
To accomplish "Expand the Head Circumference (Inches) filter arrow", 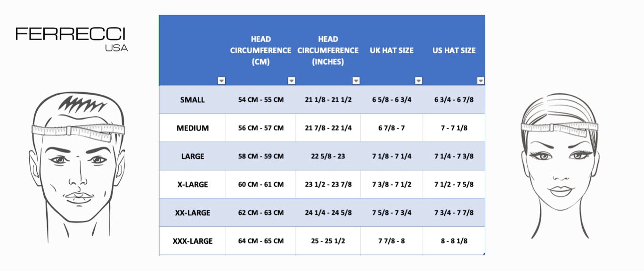I will 356,81.
